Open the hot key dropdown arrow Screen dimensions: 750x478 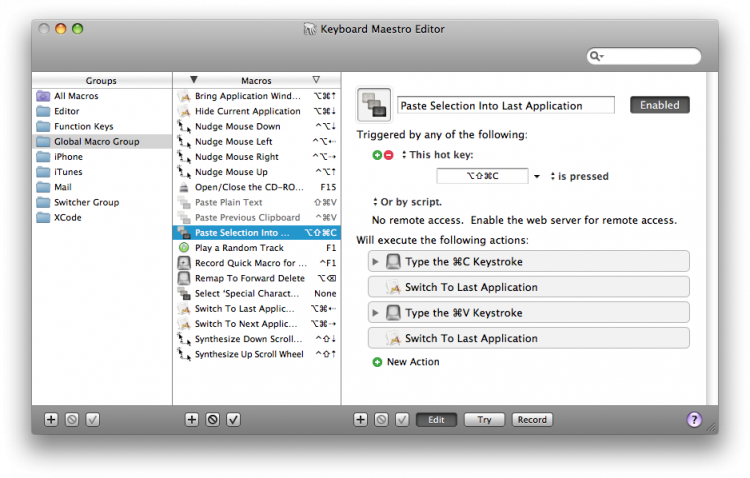pos(537,177)
